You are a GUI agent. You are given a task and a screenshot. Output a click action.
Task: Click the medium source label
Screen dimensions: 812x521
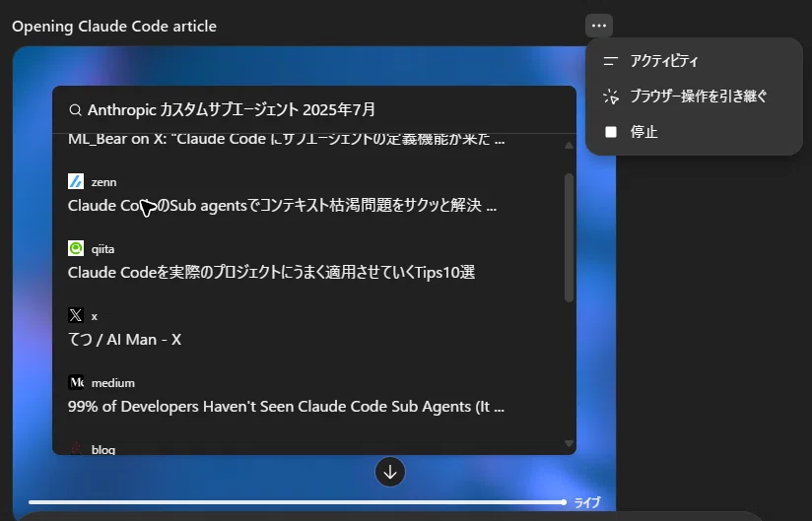(113, 383)
